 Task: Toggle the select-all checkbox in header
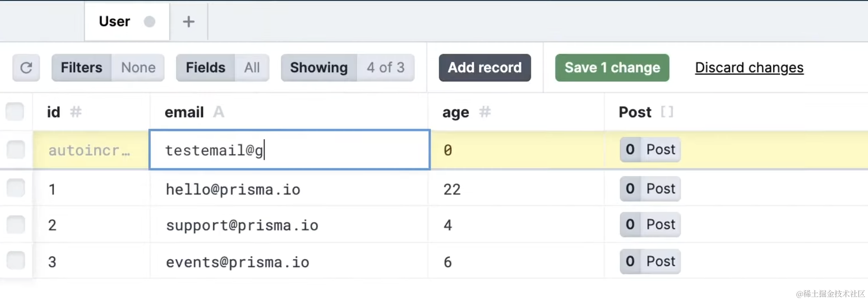(x=15, y=112)
